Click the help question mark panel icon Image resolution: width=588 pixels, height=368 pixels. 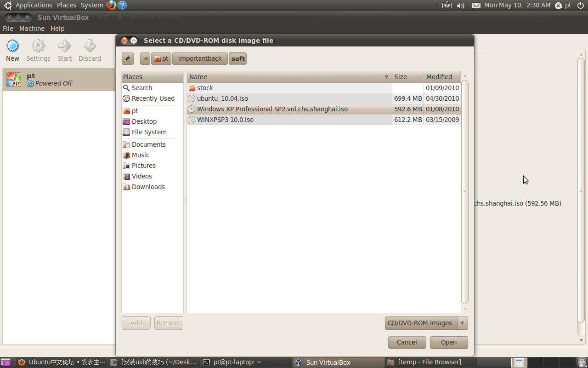coord(122,6)
